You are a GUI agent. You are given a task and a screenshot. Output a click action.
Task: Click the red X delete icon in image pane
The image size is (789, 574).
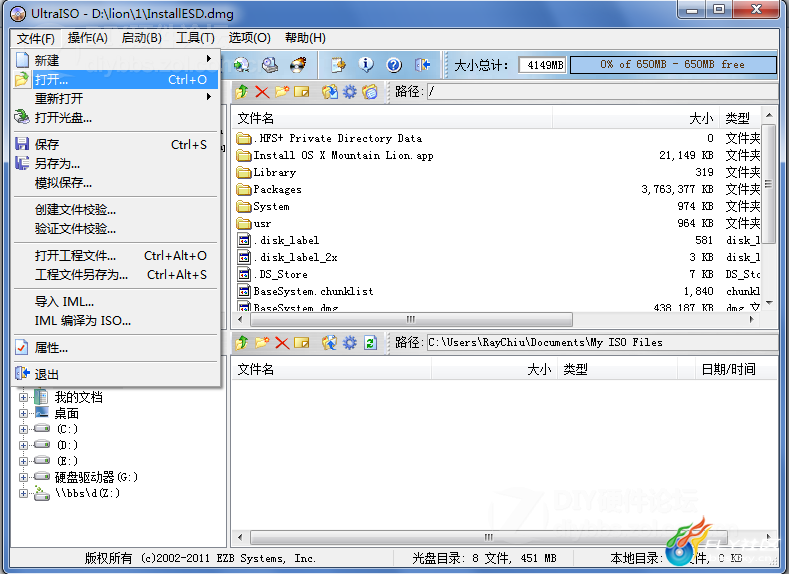click(x=262, y=92)
